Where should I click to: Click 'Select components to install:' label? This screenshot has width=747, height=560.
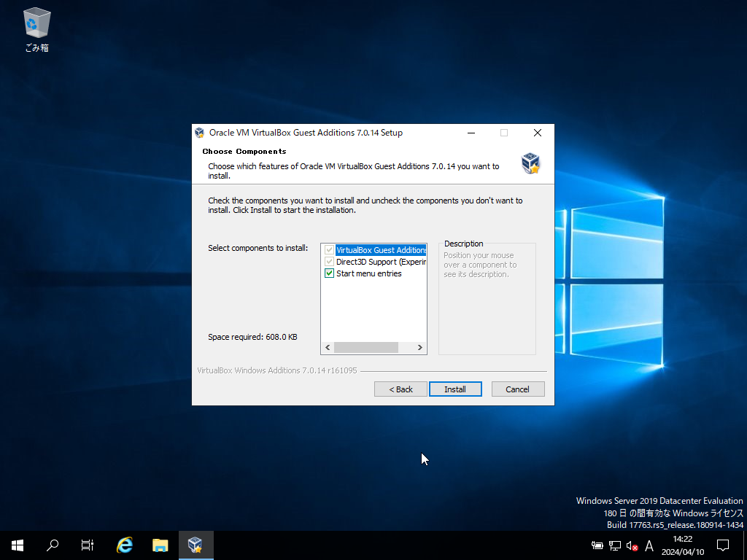coord(258,248)
